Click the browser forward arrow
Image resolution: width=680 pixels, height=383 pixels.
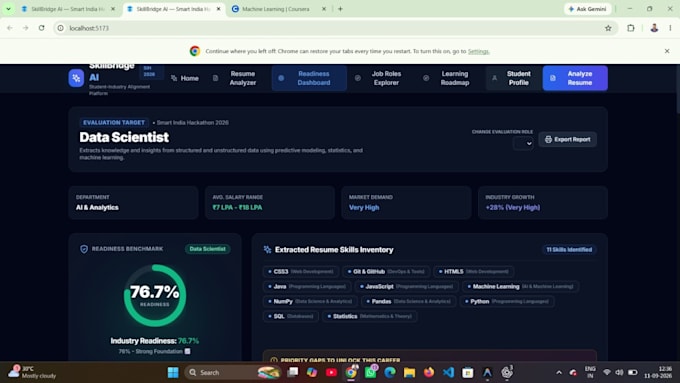26,28
